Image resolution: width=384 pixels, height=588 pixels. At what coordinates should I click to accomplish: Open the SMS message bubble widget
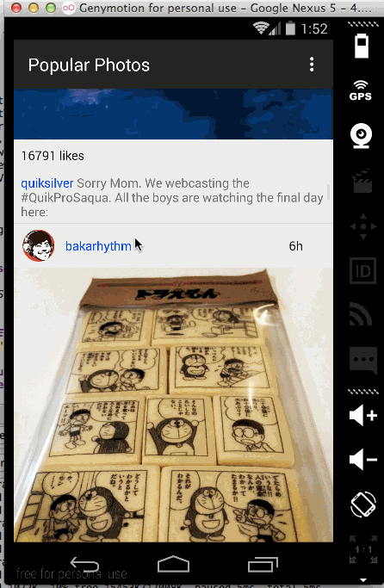pyautogui.click(x=362, y=360)
